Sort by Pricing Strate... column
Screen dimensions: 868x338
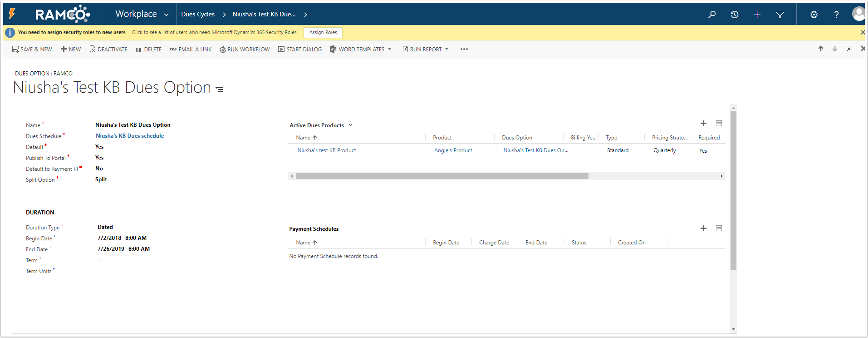pyautogui.click(x=670, y=138)
